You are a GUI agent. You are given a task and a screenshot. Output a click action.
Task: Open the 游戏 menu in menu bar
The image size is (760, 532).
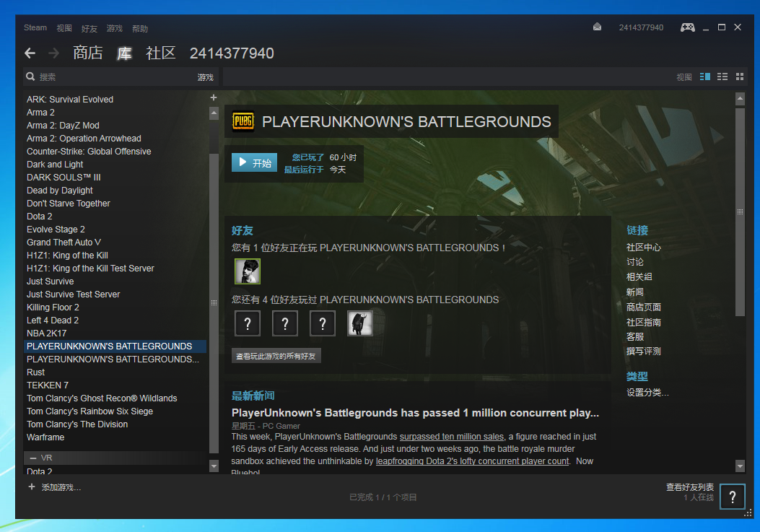point(114,29)
